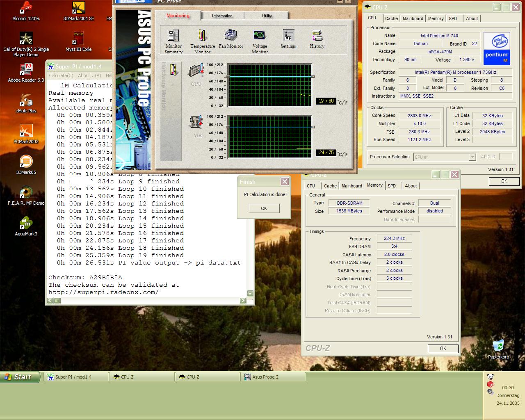Click the Windows Start button
Viewport: 525px width, 420px height.
coord(19,377)
